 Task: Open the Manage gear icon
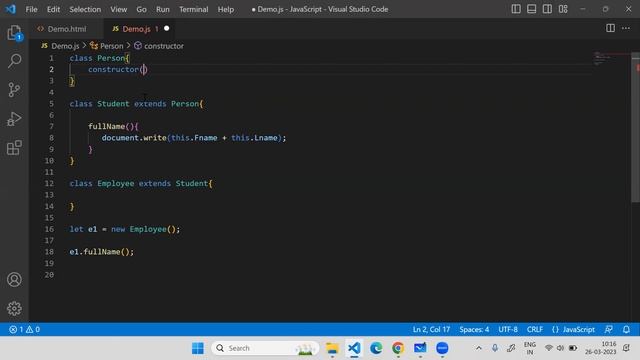[14, 308]
